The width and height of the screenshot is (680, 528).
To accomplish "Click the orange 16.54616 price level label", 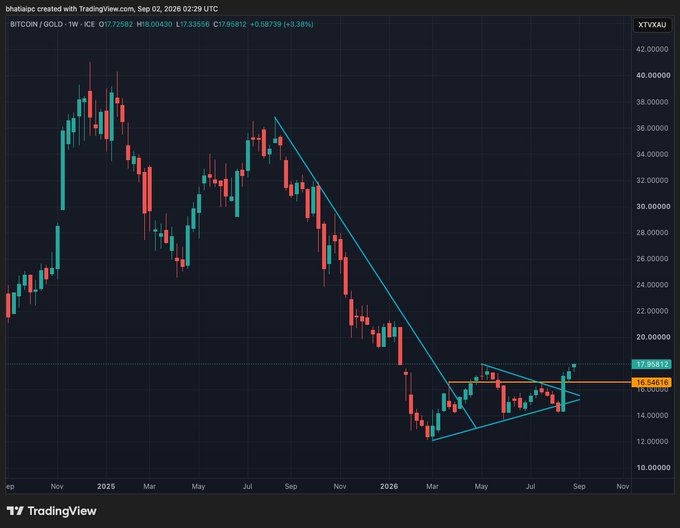I will 652,382.
